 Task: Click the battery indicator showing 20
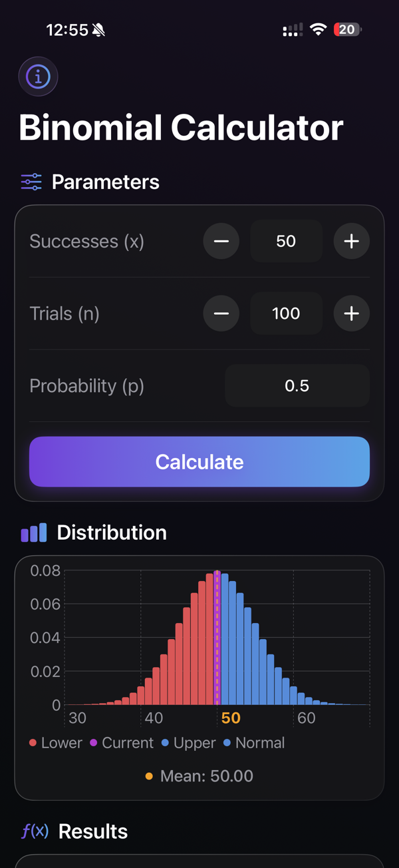coord(347,29)
